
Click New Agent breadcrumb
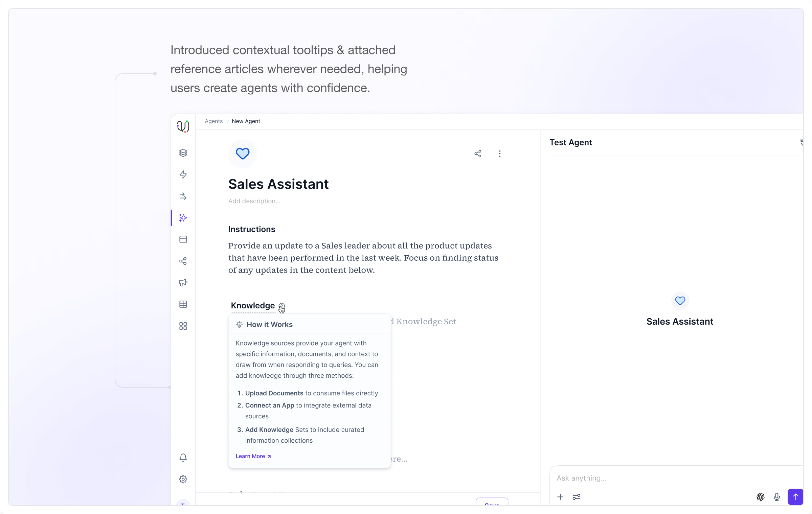246,121
